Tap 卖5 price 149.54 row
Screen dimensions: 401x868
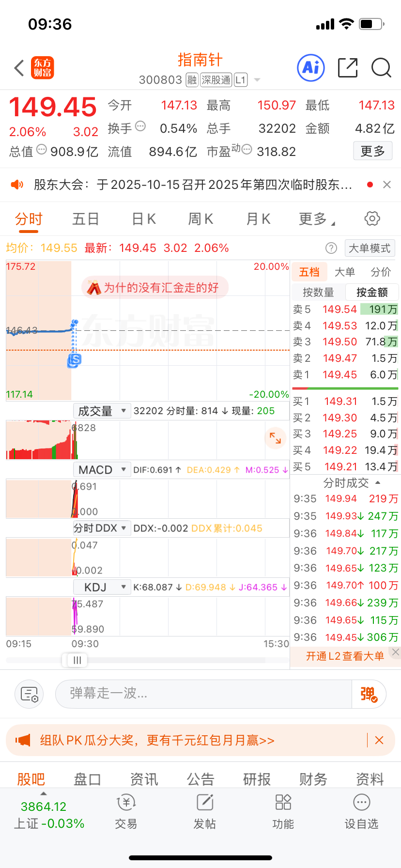[x=345, y=309]
